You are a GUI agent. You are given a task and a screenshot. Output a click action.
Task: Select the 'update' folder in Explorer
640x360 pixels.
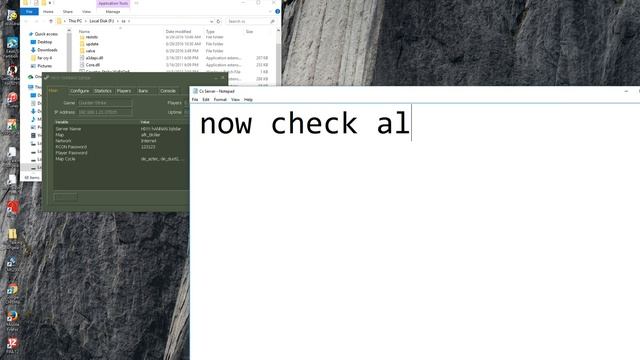[92, 44]
